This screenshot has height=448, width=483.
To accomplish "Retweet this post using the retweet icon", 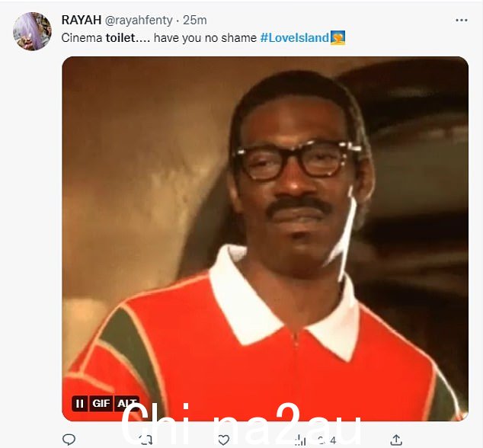I will [x=146, y=440].
